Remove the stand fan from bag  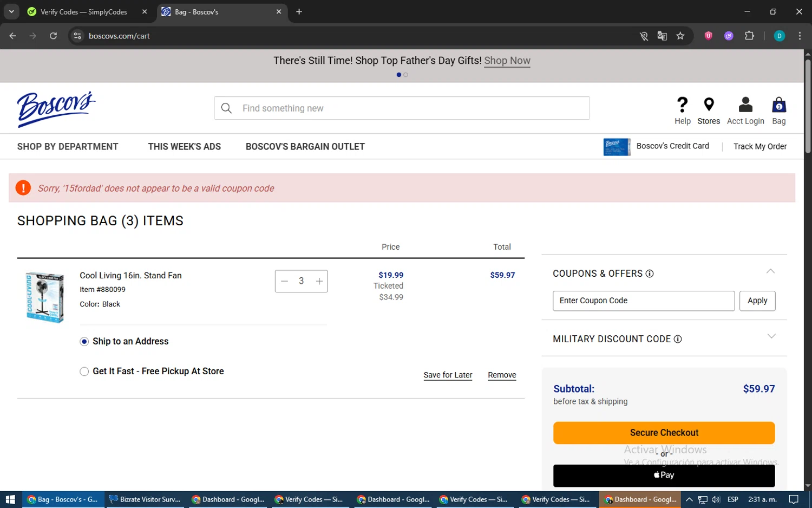502,375
